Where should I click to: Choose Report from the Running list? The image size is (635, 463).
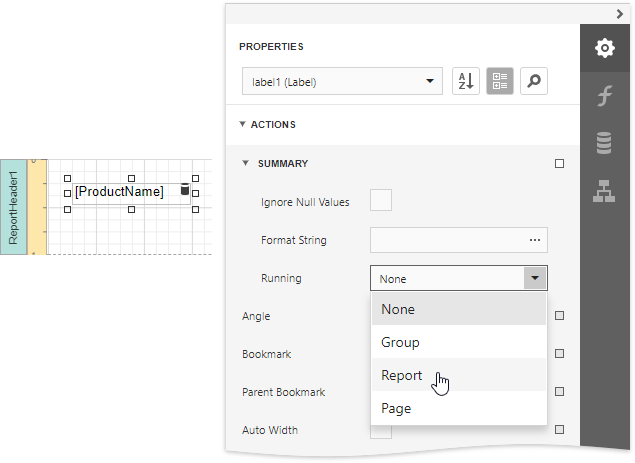(x=402, y=375)
